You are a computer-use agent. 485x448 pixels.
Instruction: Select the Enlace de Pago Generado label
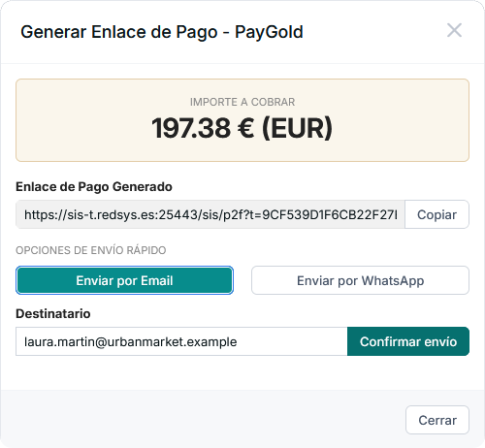(x=94, y=187)
